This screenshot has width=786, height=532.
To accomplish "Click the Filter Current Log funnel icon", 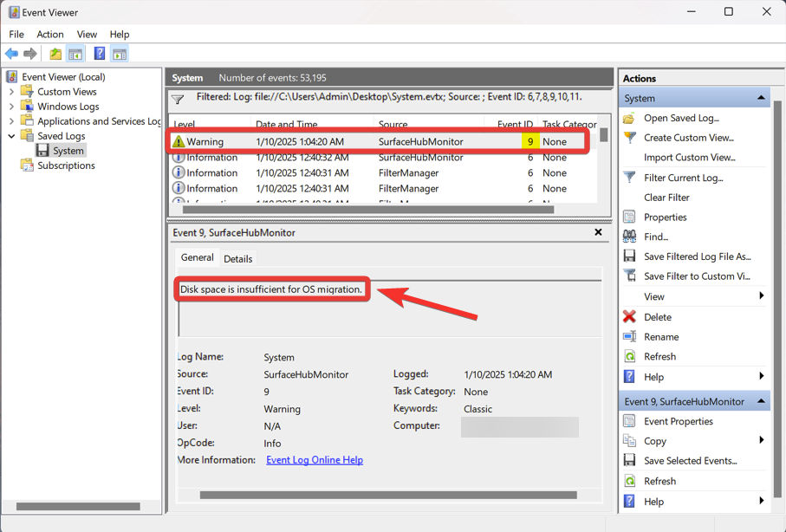I will click(629, 178).
